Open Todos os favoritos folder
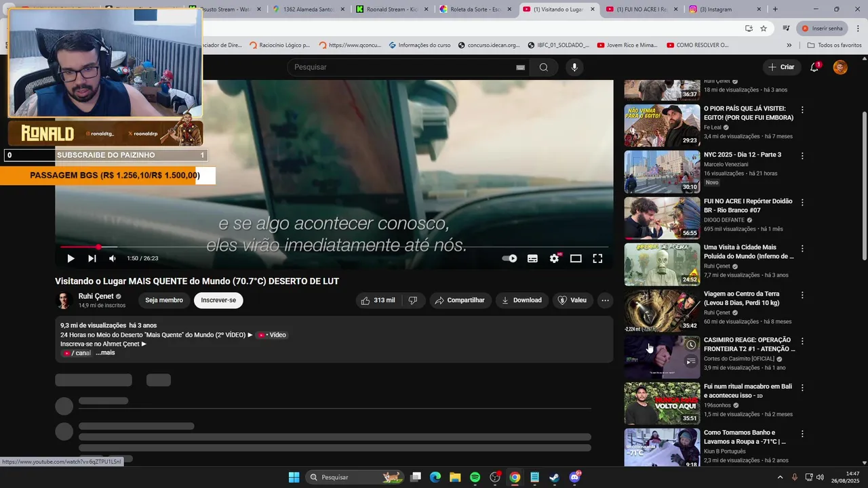 (x=834, y=45)
